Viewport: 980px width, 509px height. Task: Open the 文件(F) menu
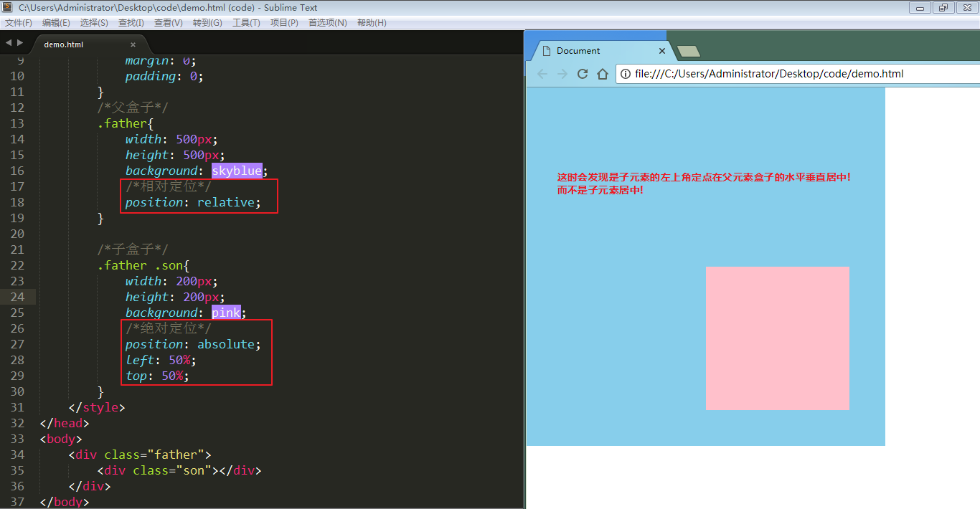click(19, 23)
